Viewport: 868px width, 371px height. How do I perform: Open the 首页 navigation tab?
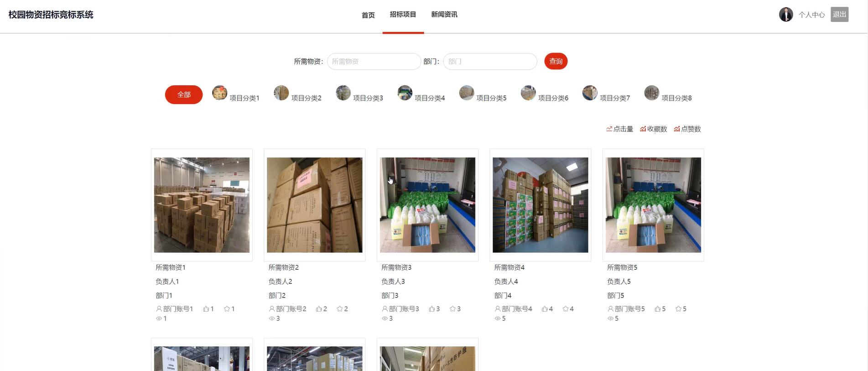[x=368, y=15]
